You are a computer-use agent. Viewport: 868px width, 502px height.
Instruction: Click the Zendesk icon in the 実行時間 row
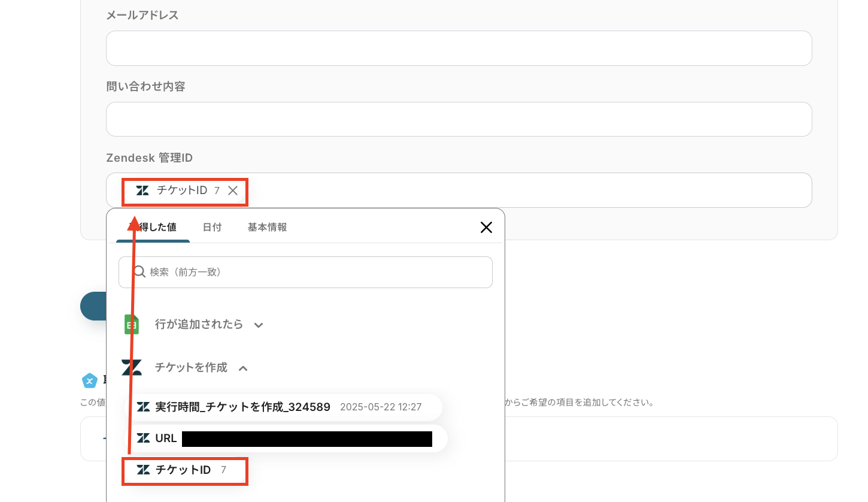pos(144,407)
